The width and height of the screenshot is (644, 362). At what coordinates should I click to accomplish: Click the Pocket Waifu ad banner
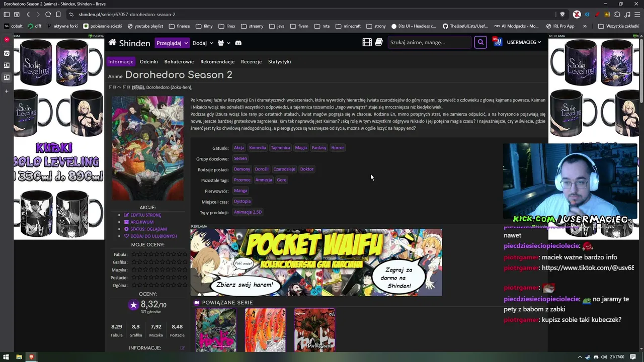click(x=316, y=262)
